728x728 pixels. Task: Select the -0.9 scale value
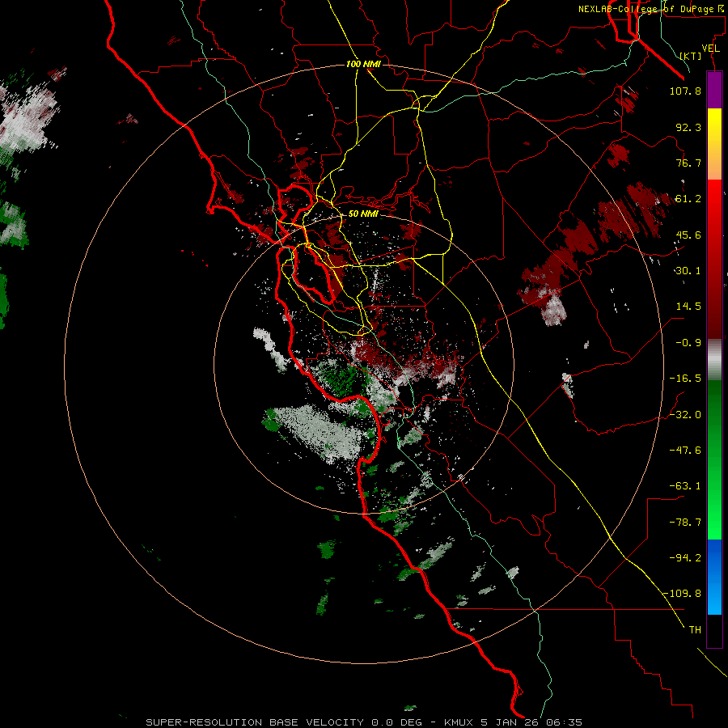click(688, 343)
